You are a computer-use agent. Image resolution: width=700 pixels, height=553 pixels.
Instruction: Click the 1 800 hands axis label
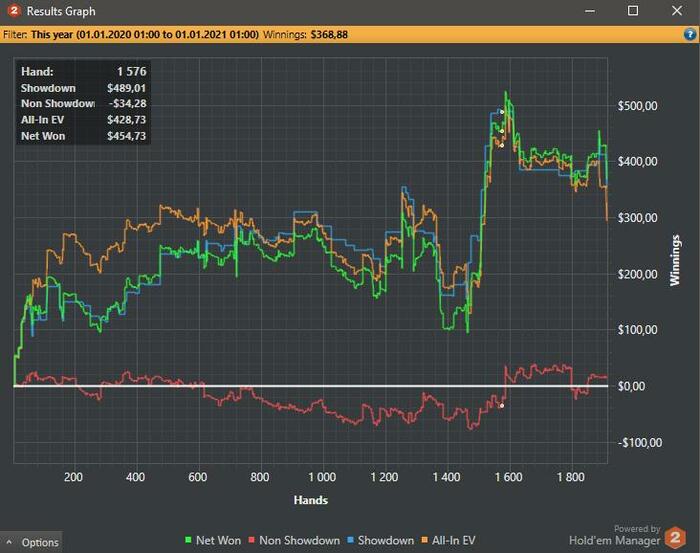tap(571, 477)
